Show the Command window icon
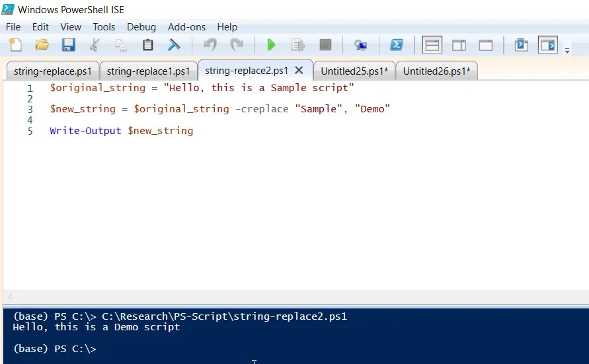Image resolution: width=589 pixels, height=364 pixels. click(522, 45)
